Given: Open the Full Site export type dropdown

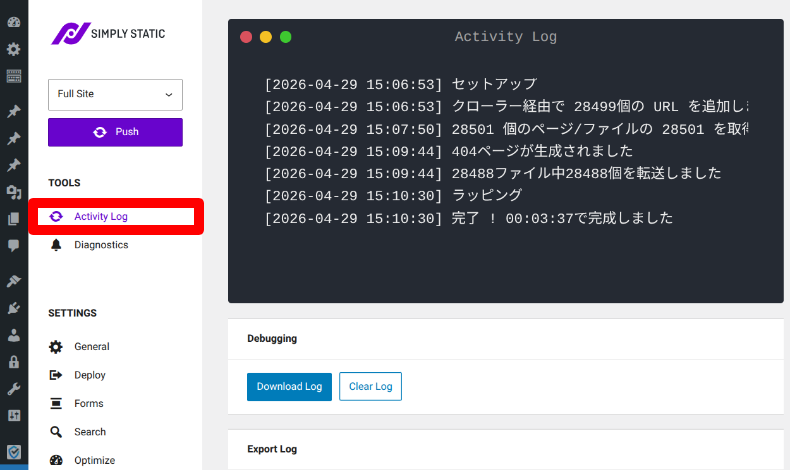Looking at the screenshot, I should click(x=115, y=94).
